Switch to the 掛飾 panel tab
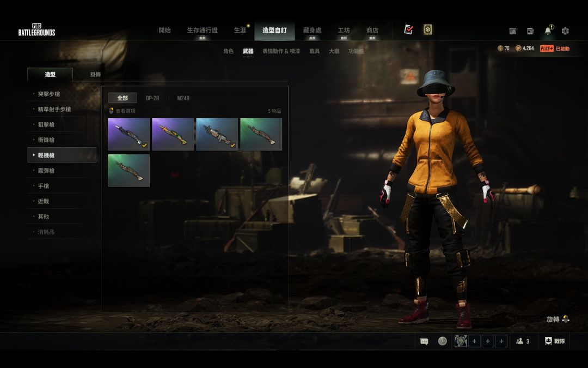The width and height of the screenshot is (588, 368). [x=96, y=74]
